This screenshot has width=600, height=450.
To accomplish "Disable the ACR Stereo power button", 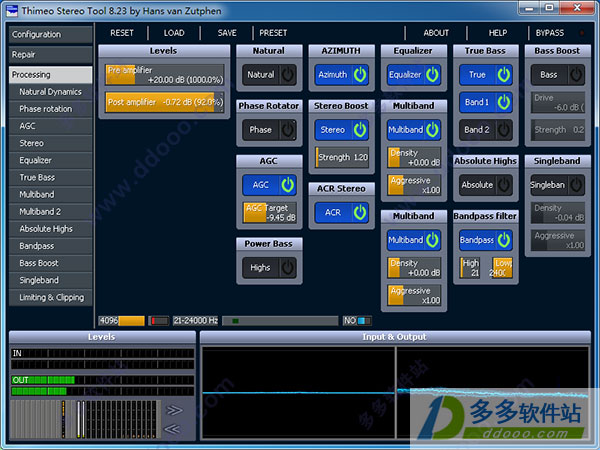I will click(x=341, y=212).
